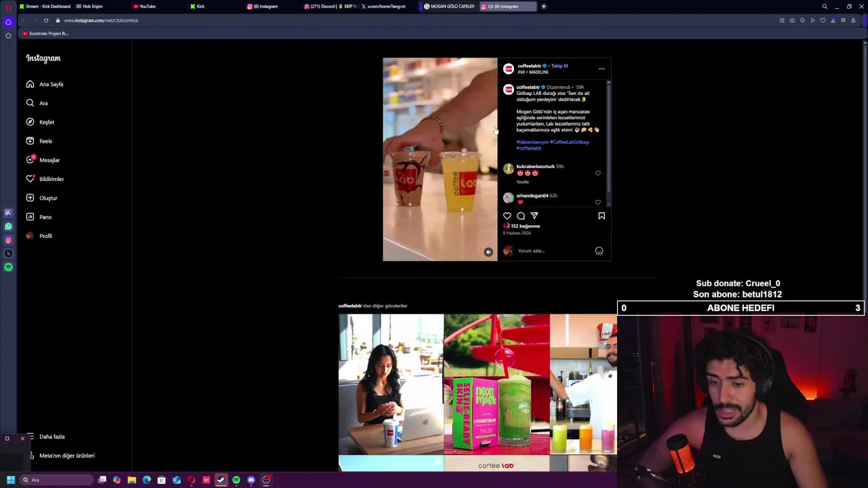Click the Instagram logo

(43, 58)
